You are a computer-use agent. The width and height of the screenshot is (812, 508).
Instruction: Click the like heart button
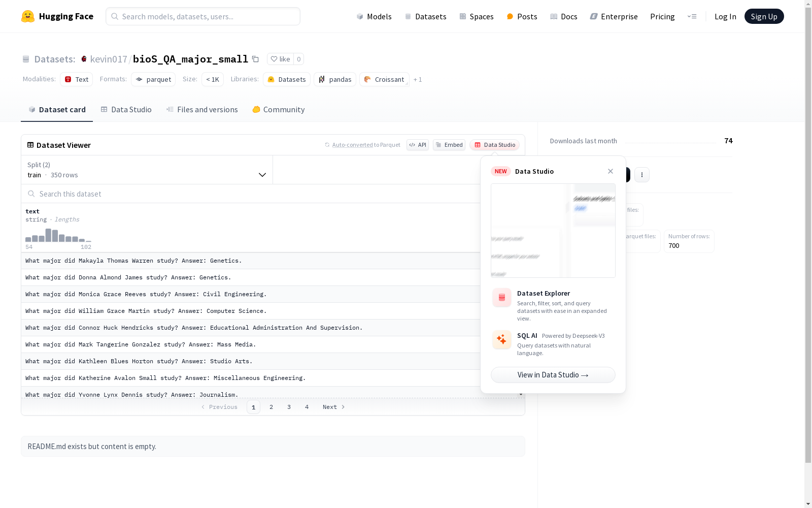coord(280,59)
